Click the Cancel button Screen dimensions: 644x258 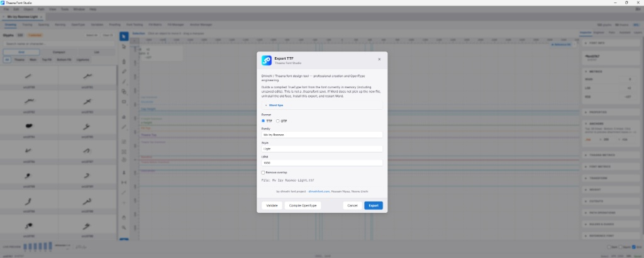click(352, 205)
